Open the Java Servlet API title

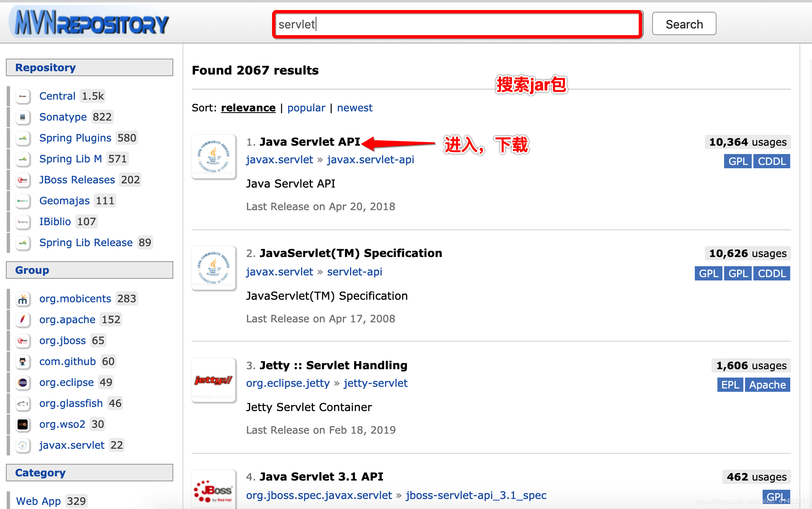click(310, 142)
